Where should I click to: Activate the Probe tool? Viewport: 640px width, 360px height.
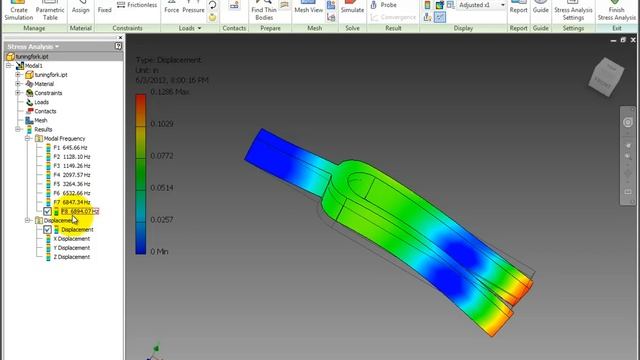(384, 5)
